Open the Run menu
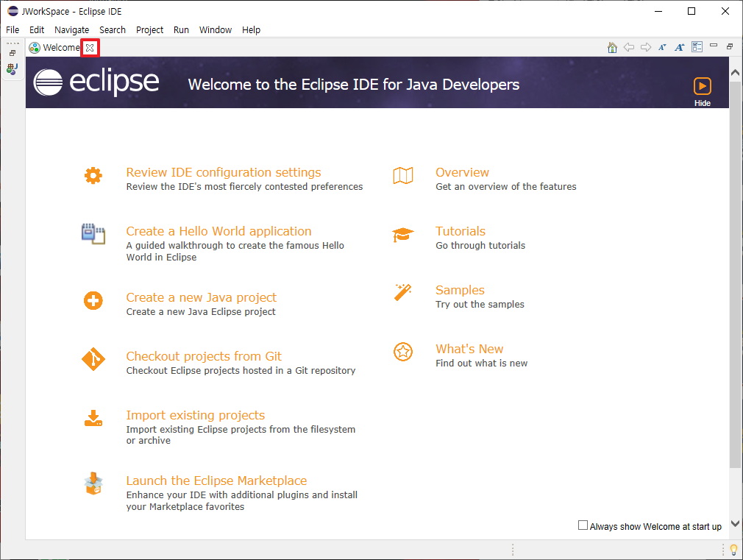This screenshot has width=743, height=560. point(181,30)
